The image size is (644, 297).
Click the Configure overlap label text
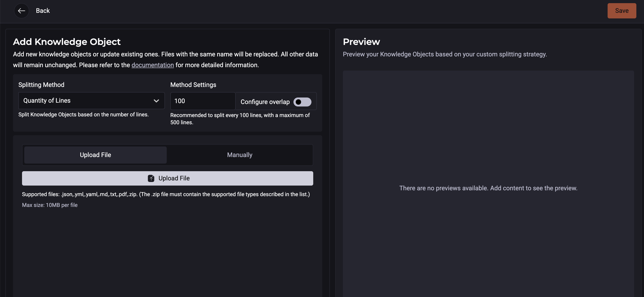click(x=265, y=102)
